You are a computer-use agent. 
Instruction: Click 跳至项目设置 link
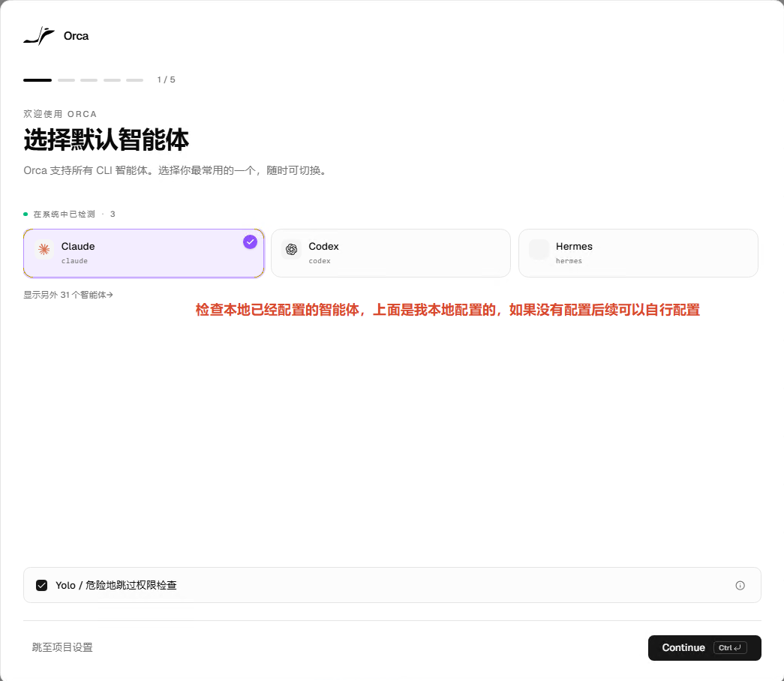click(x=62, y=647)
